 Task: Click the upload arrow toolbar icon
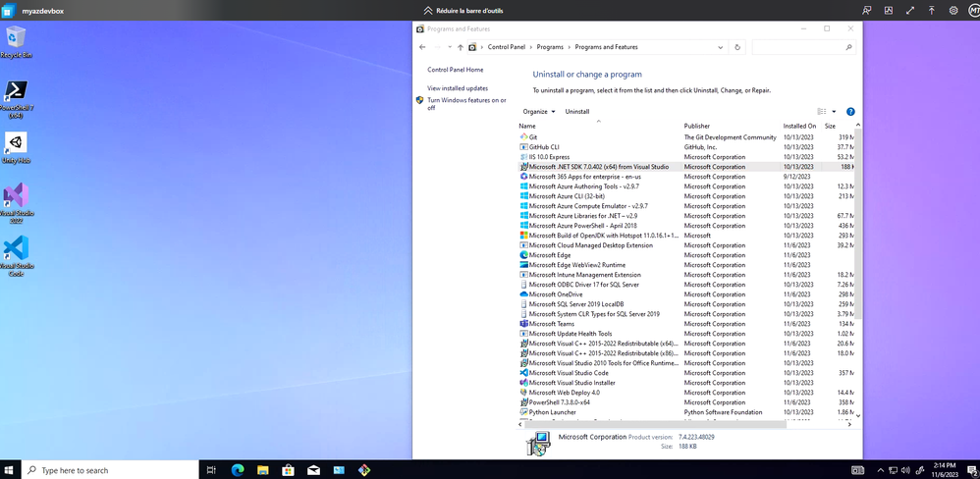click(x=931, y=10)
